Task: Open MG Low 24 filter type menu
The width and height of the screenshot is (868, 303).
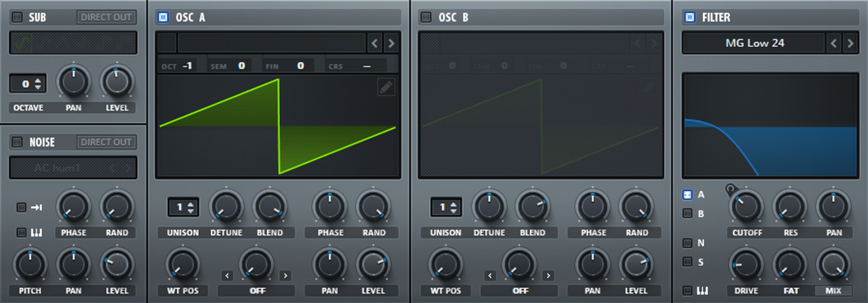Action: pos(753,43)
